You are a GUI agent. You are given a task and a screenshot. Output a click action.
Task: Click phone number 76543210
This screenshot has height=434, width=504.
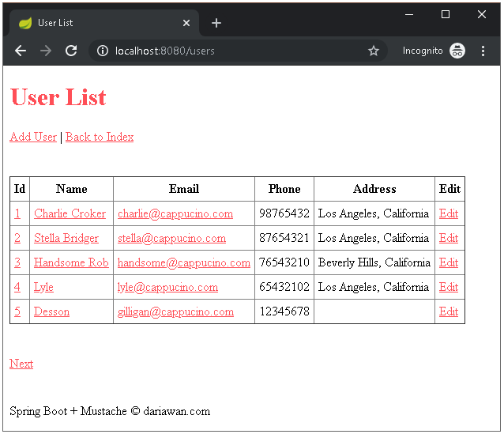284,262
